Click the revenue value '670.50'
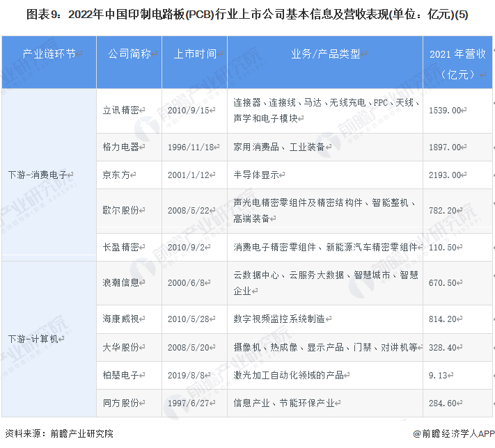This screenshot has width=495, height=448. tap(443, 283)
